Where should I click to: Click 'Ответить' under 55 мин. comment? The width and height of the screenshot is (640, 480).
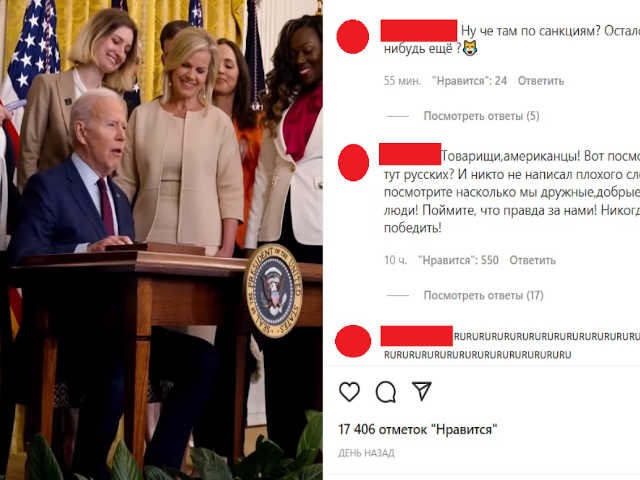541,81
